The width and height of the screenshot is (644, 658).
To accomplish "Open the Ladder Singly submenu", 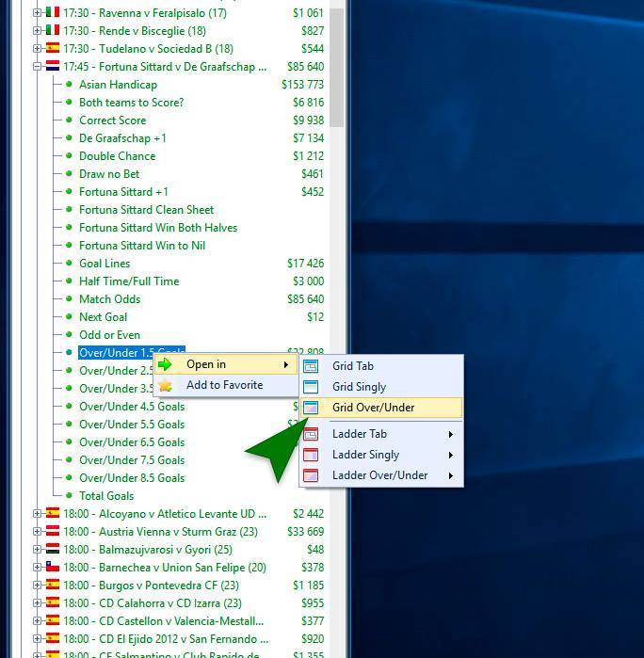I will coord(381,455).
